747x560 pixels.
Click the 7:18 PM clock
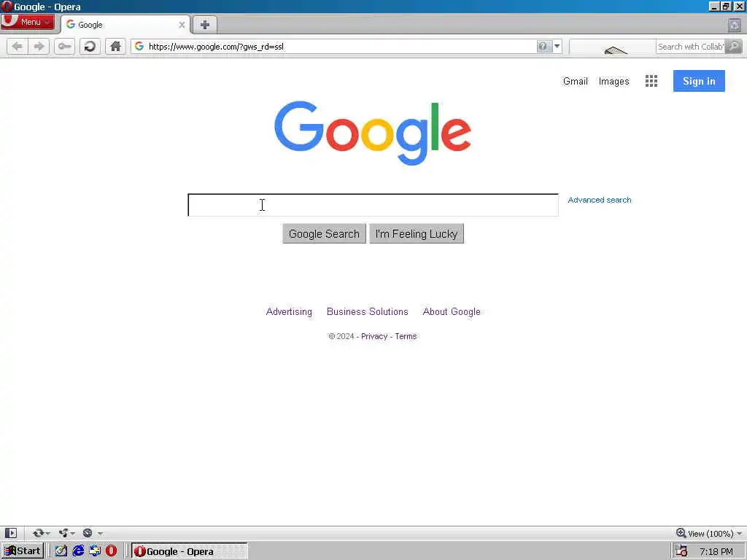(x=716, y=551)
